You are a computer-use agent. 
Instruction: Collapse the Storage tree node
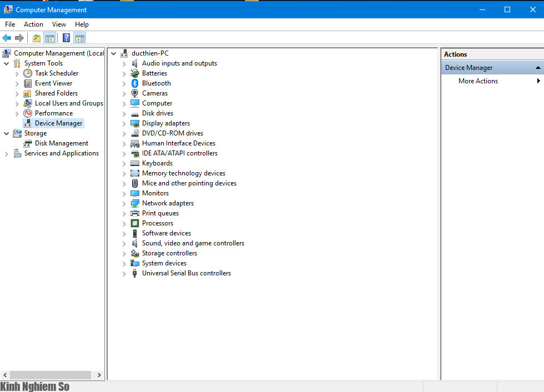tap(6, 133)
